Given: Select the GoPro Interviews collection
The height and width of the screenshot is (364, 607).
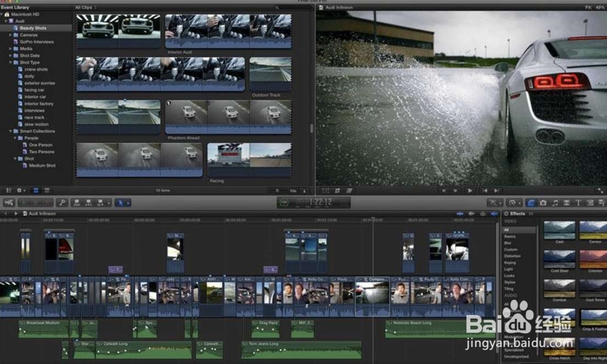Looking at the screenshot, I should point(36,42).
